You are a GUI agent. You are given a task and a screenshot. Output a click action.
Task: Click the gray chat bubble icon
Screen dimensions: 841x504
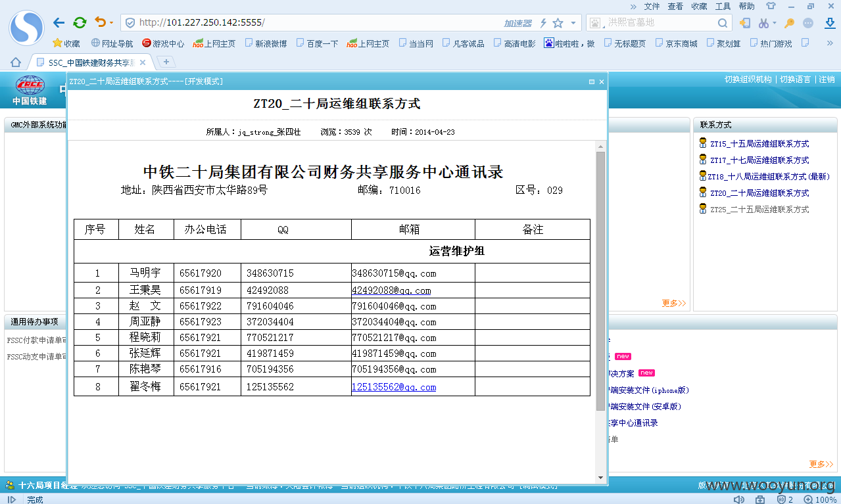808,23
